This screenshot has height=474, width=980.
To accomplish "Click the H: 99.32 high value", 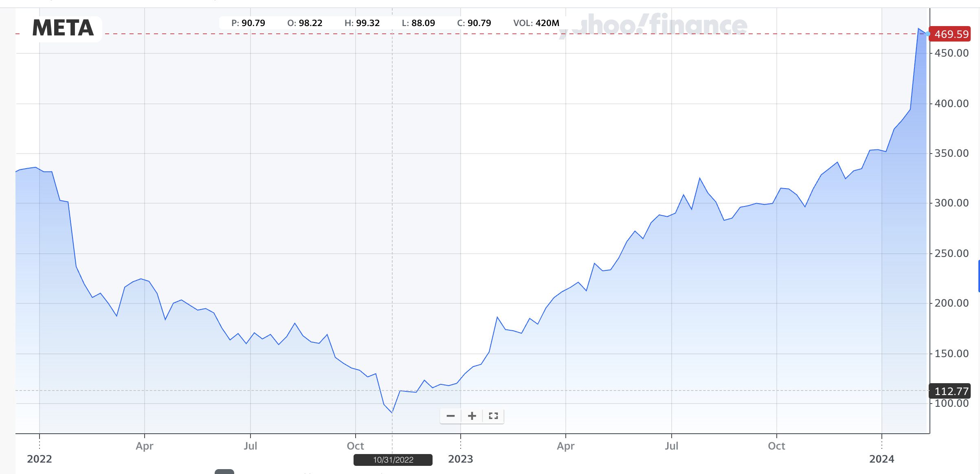I will pyautogui.click(x=362, y=23).
